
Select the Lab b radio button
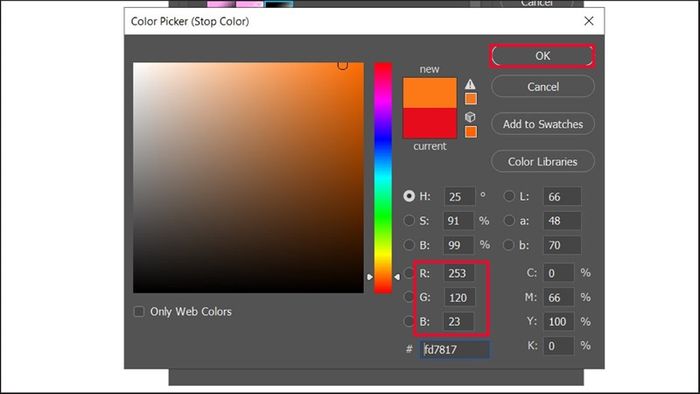pyautogui.click(x=509, y=245)
